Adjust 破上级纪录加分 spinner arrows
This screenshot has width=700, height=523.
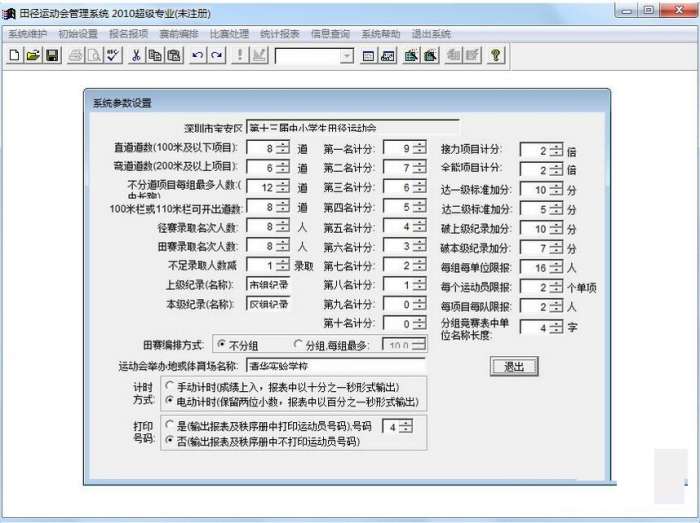(x=556, y=228)
